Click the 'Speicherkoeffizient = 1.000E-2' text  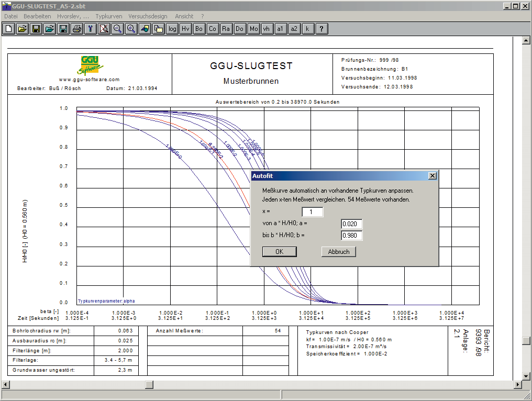click(347, 354)
